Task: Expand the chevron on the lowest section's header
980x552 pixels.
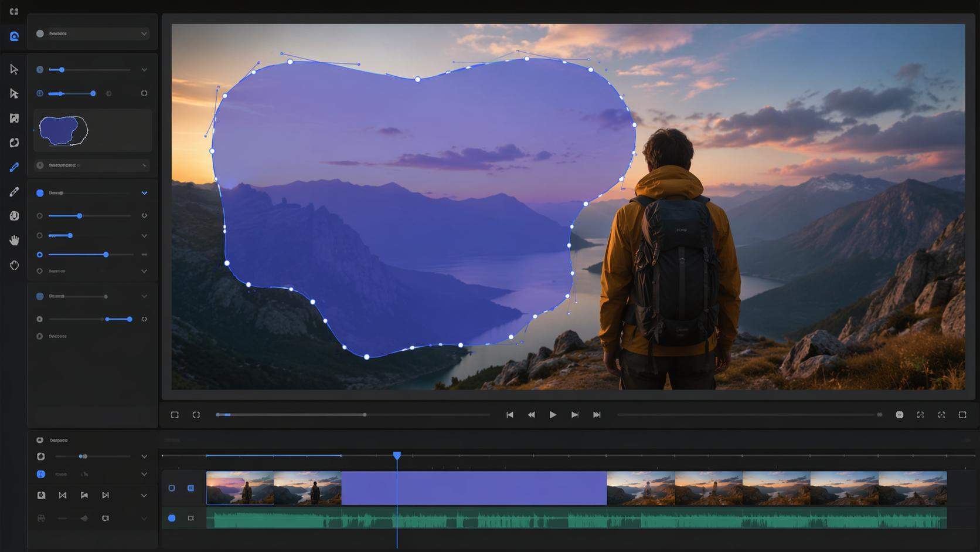Action: click(x=144, y=296)
